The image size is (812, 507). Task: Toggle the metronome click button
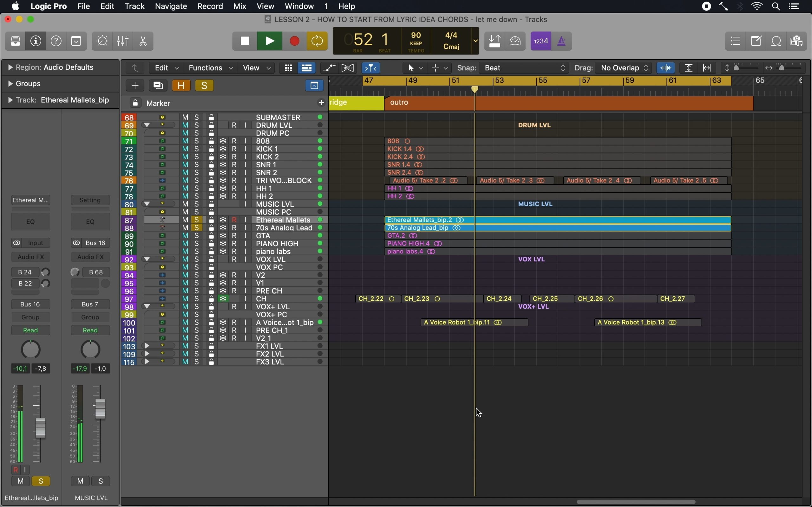562,41
